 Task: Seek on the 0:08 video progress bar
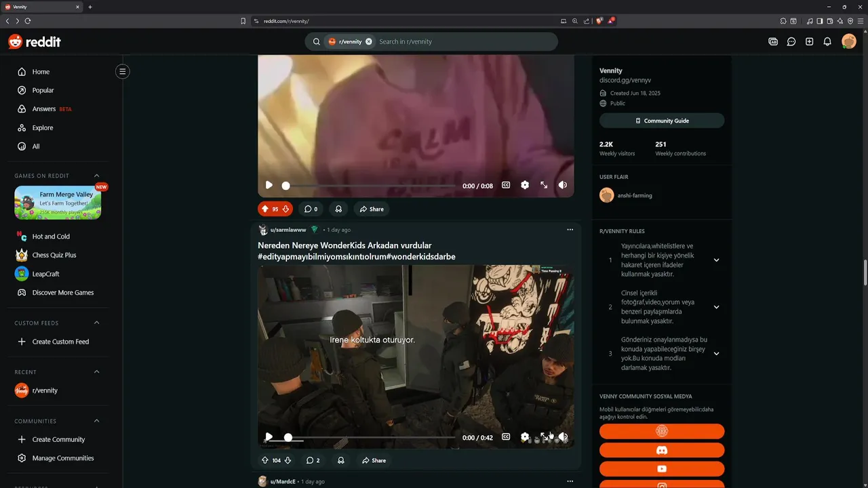[x=370, y=186]
